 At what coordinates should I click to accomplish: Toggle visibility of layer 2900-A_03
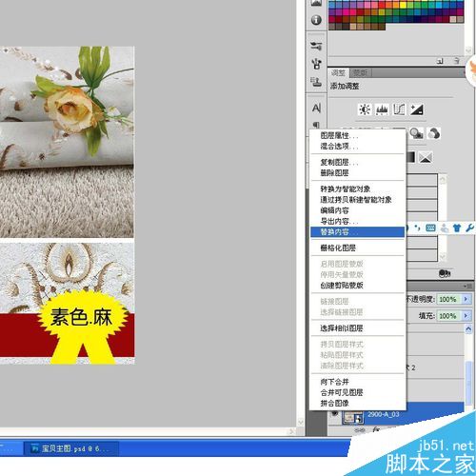click(334, 414)
